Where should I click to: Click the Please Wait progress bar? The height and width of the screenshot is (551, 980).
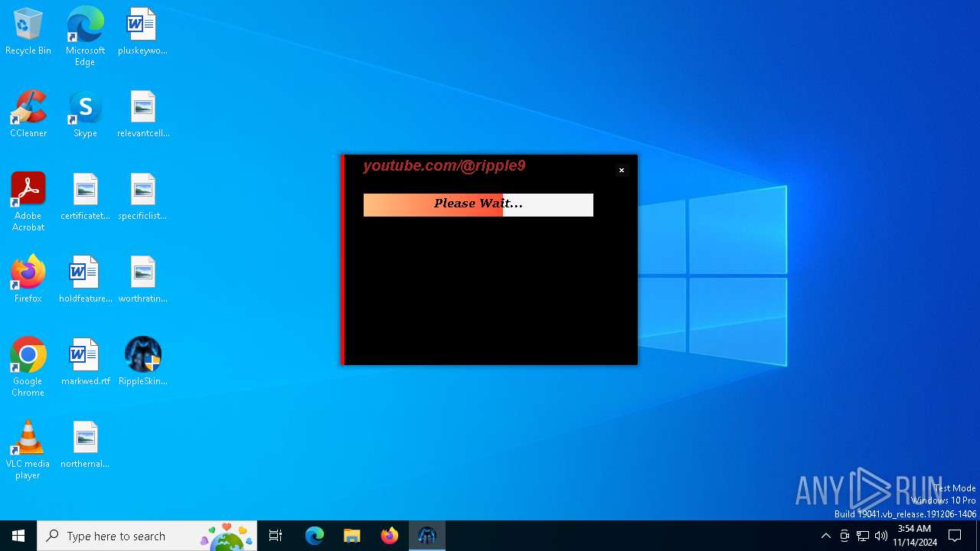tap(479, 205)
